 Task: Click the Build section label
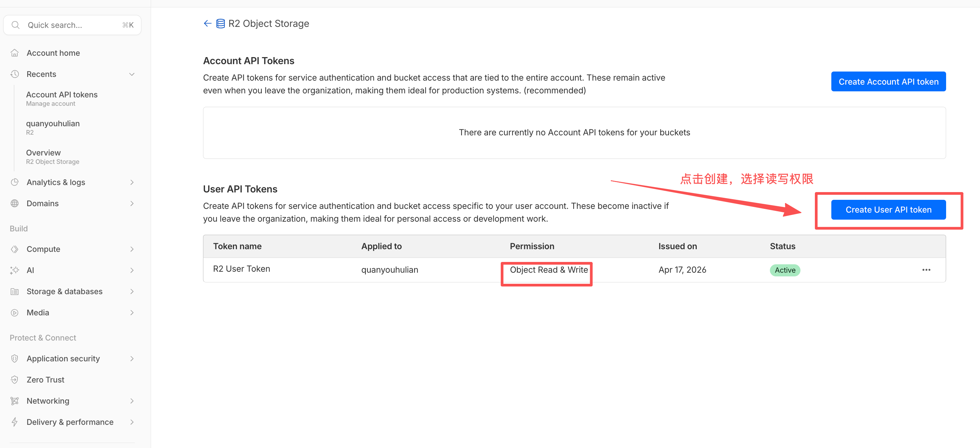19,228
